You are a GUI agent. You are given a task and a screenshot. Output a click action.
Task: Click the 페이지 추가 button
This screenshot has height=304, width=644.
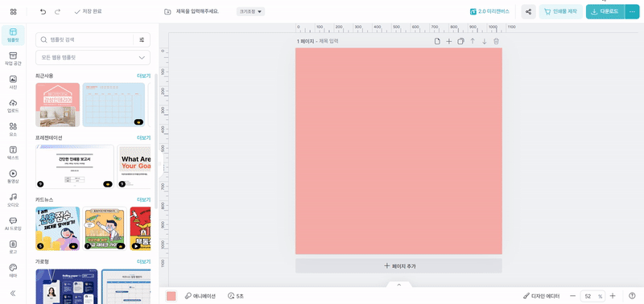point(398,266)
